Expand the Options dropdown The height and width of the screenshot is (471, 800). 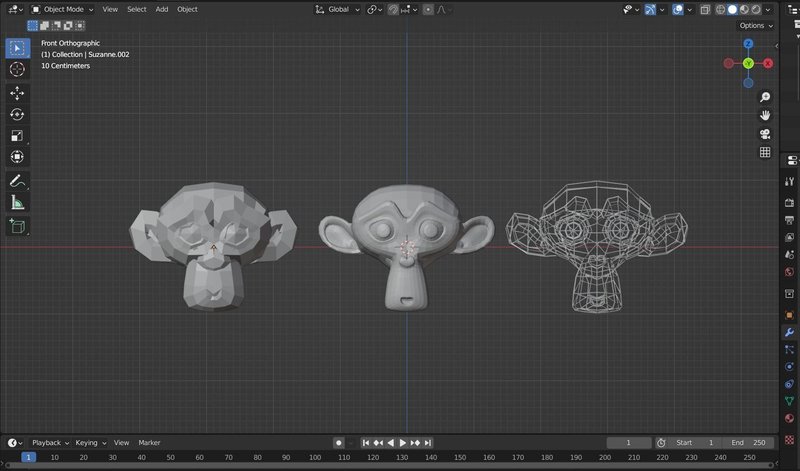click(x=756, y=26)
